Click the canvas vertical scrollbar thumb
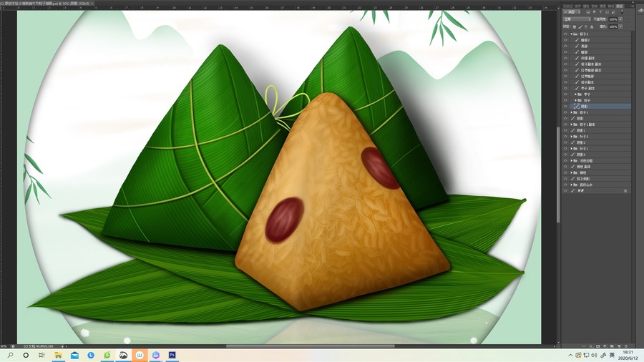Screen dimensions: 644x362 [x=559, y=175]
